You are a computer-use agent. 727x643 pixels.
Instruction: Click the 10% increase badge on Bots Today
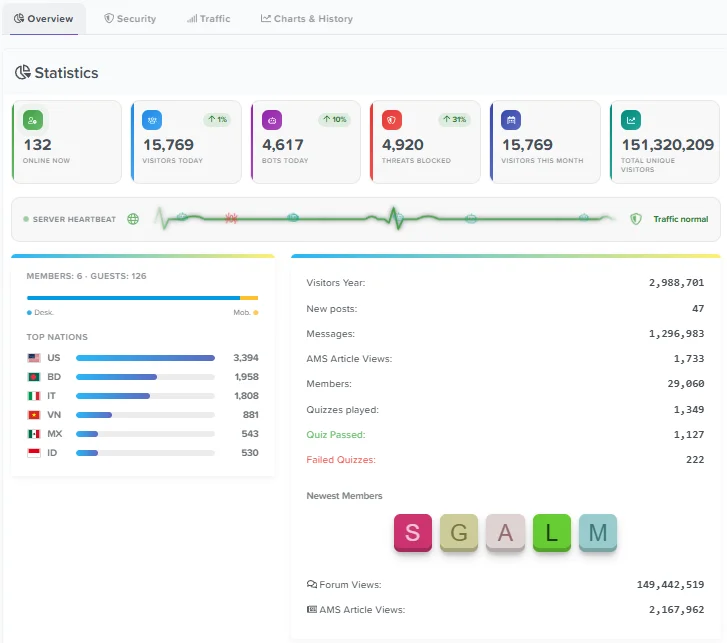pos(335,119)
